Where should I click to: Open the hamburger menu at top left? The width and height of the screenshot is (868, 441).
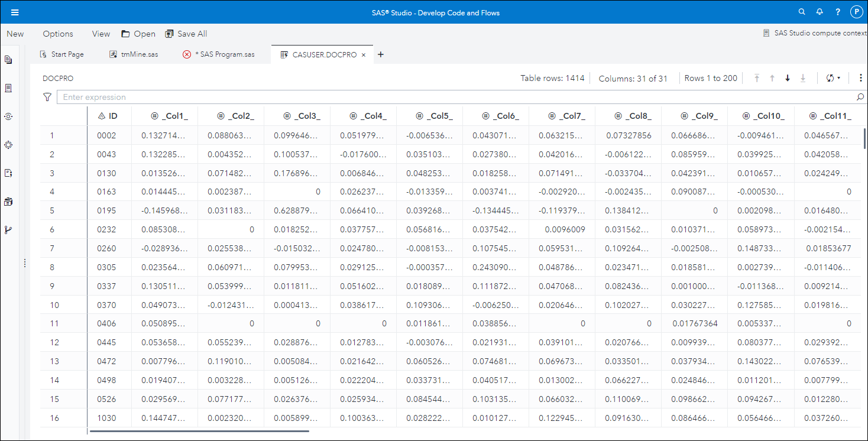tap(15, 11)
